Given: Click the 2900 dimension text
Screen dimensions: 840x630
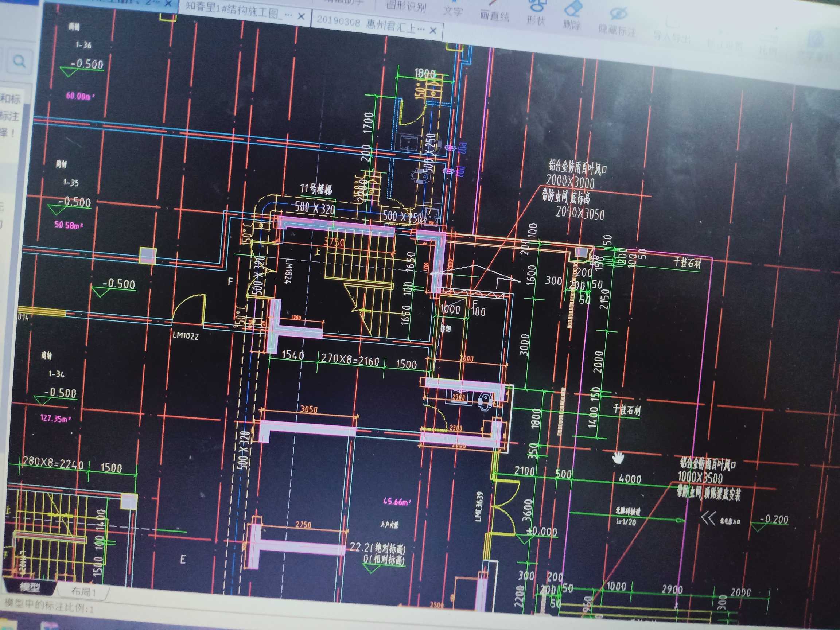Looking at the screenshot, I should click(x=672, y=590).
